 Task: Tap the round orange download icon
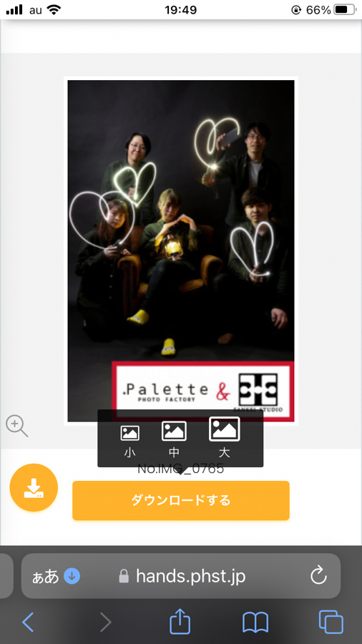click(x=34, y=487)
